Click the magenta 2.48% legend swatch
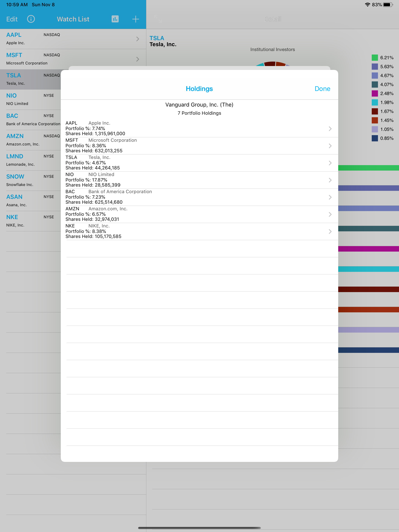399x532 pixels. [375, 93]
